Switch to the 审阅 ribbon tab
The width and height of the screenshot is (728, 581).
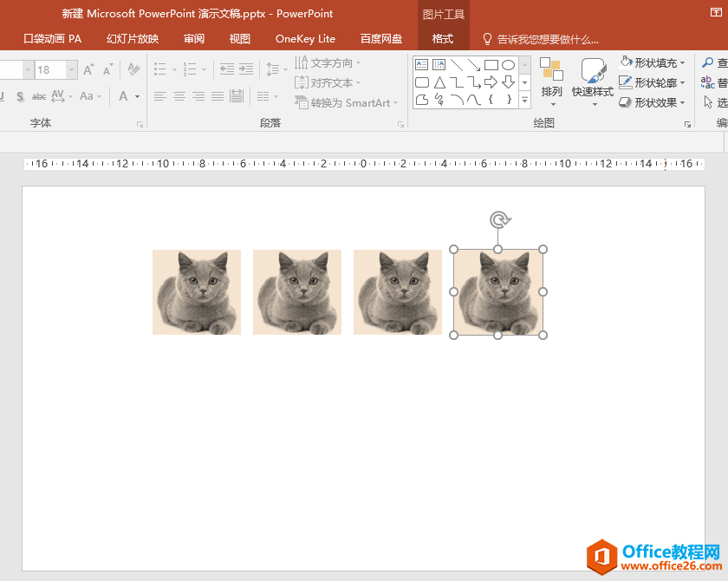pyautogui.click(x=194, y=39)
